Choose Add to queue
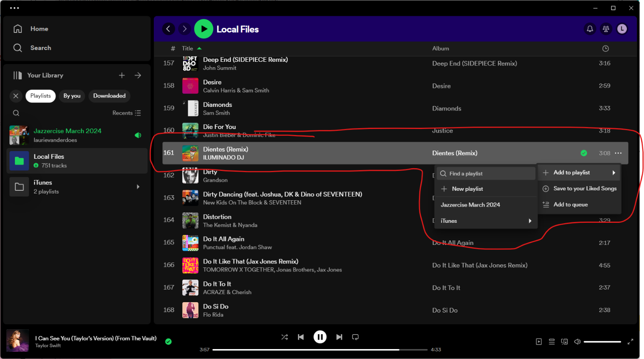Image resolution: width=644 pixels, height=359 pixels. click(x=579, y=205)
